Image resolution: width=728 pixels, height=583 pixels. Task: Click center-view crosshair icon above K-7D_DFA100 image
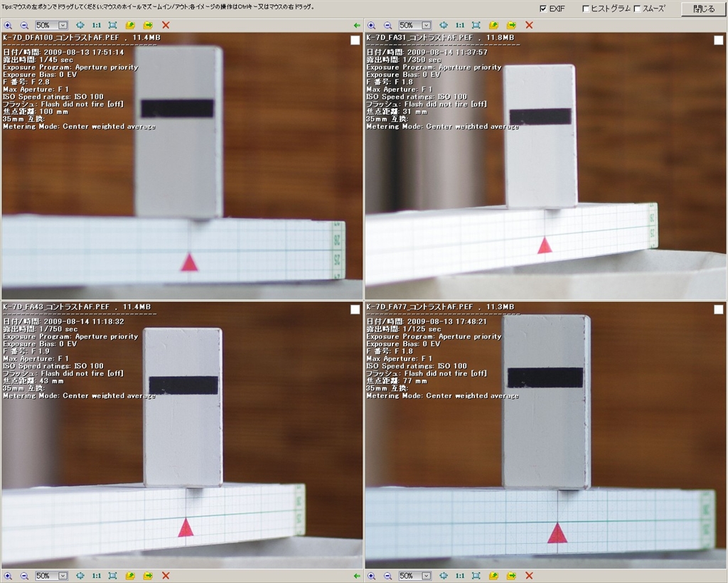[x=80, y=26]
